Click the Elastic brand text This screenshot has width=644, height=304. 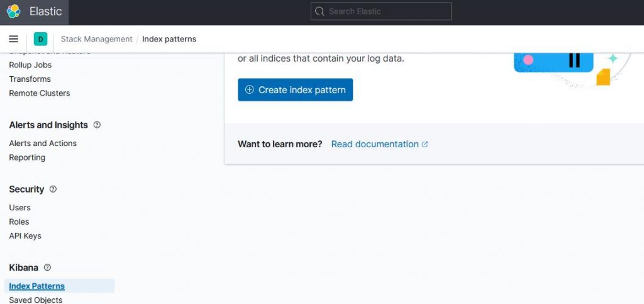[x=45, y=11]
